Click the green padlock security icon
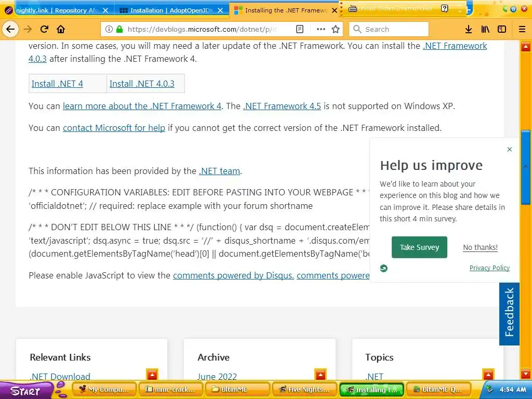Viewport: 532px width, 399px height. tap(119, 29)
